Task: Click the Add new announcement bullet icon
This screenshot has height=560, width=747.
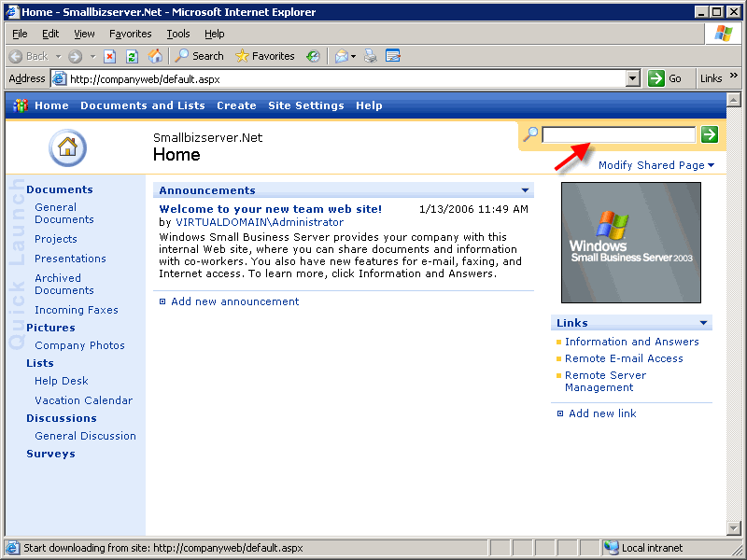Action: click(x=162, y=301)
